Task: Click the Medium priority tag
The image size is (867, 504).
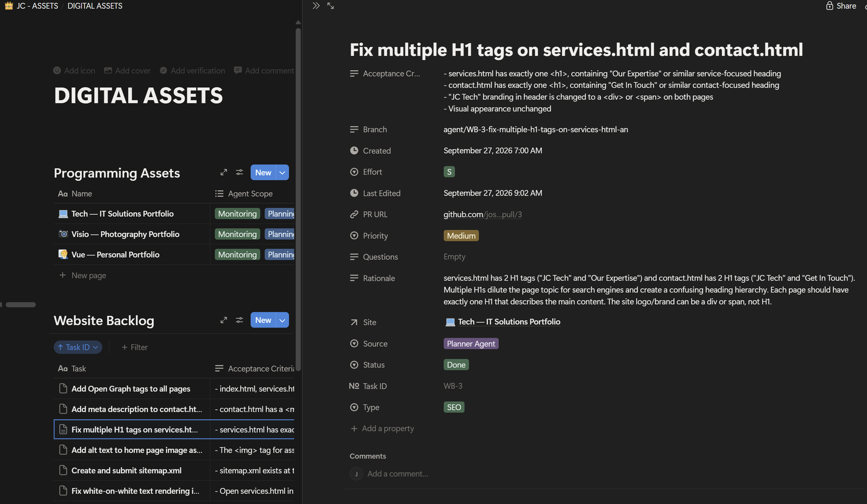Action: click(461, 235)
